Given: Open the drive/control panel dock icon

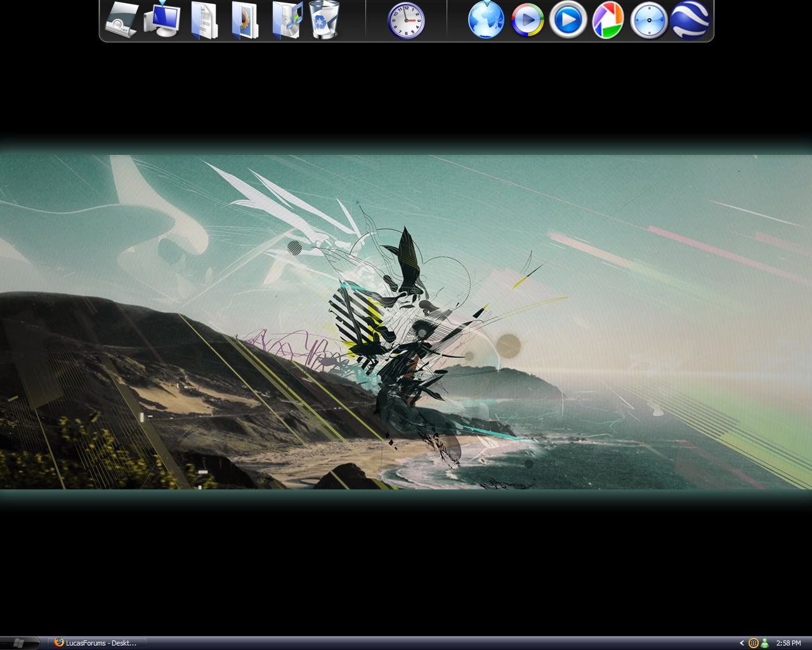Looking at the screenshot, I should (122, 20).
